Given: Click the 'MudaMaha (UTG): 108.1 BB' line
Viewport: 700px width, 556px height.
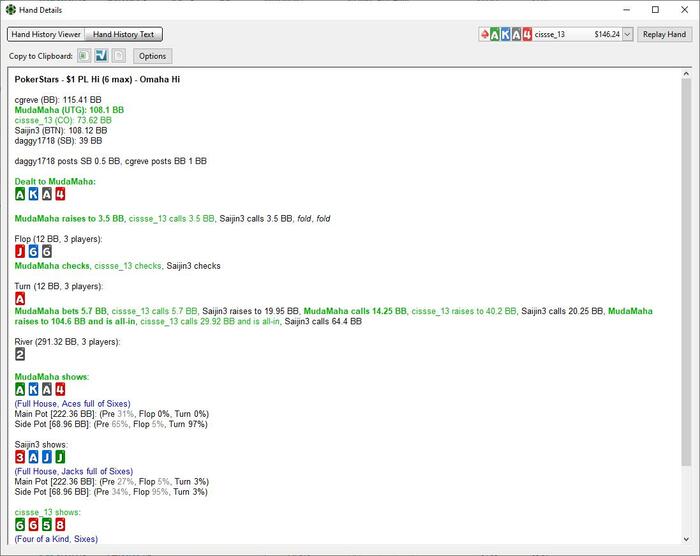Looking at the screenshot, I should [69, 110].
